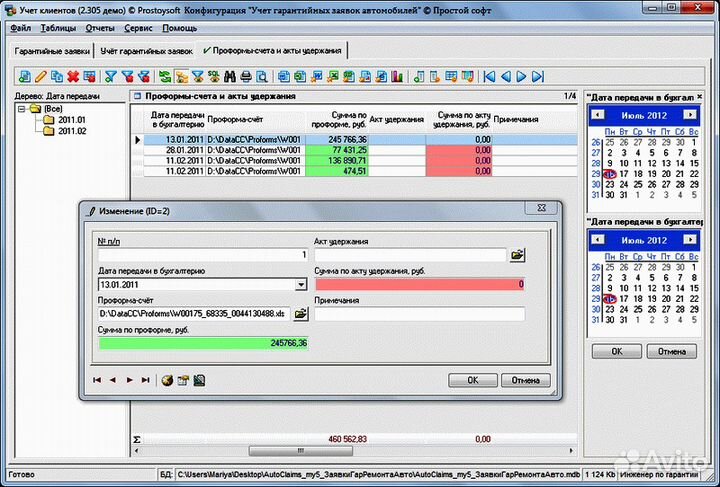This screenshot has width=720, height=487.
Task: Open search with the binoculars icon
Action: pos(230,76)
